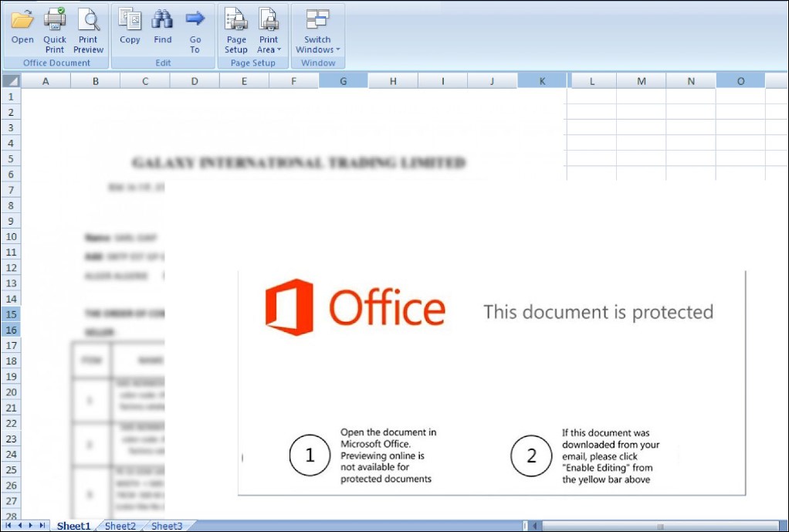
Task: Select column C header
Action: click(145, 81)
